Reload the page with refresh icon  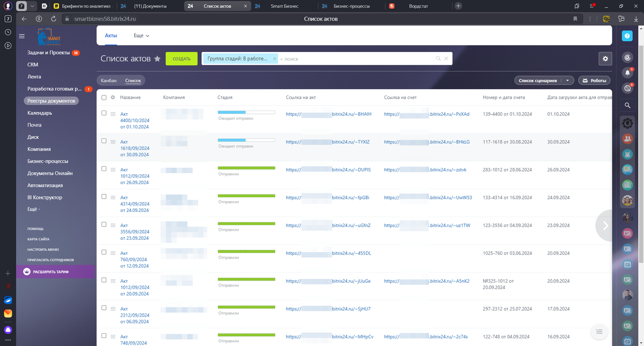(53, 19)
